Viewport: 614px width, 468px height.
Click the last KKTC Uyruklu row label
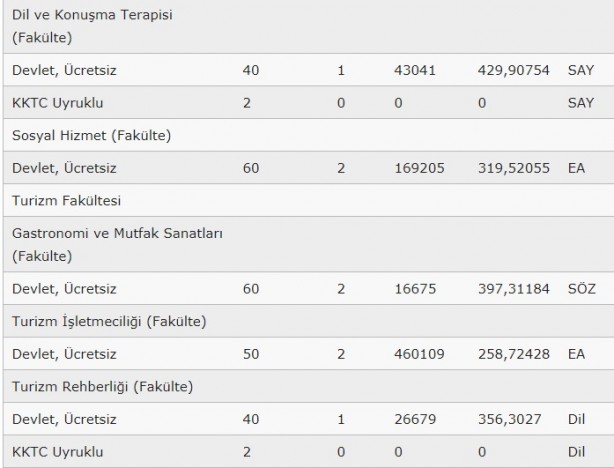tap(58, 452)
